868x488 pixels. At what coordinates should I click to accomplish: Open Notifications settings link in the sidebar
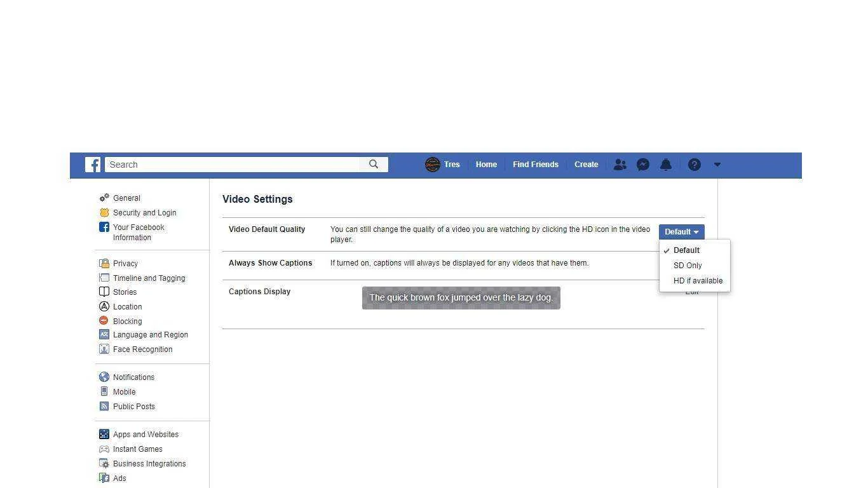[x=133, y=377]
